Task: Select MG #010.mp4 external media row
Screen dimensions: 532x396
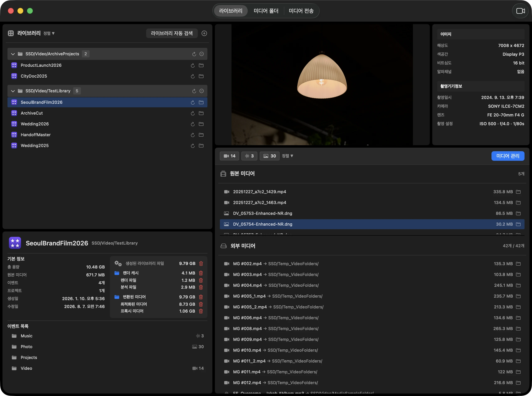Action: coord(372,350)
